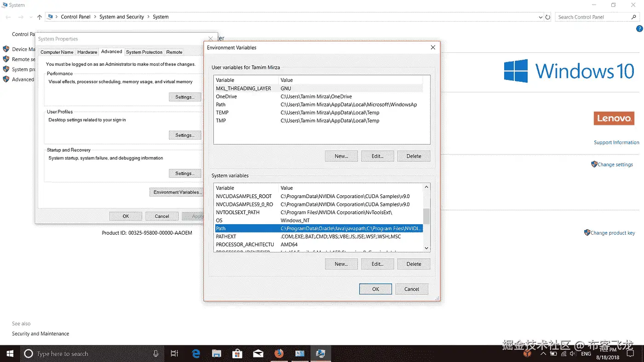The height and width of the screenshot is (362, 644).
Task: Switch to the Hardware tab
Action: coord(87,52)
